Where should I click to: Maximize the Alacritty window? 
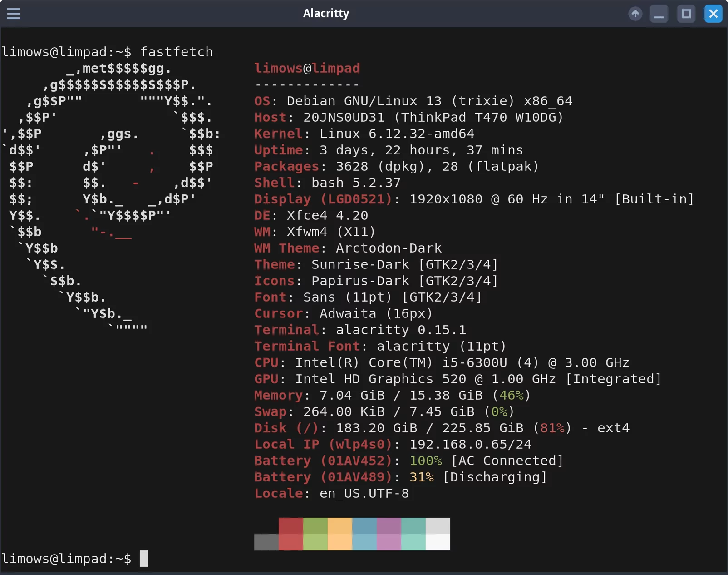click(686, 14)
